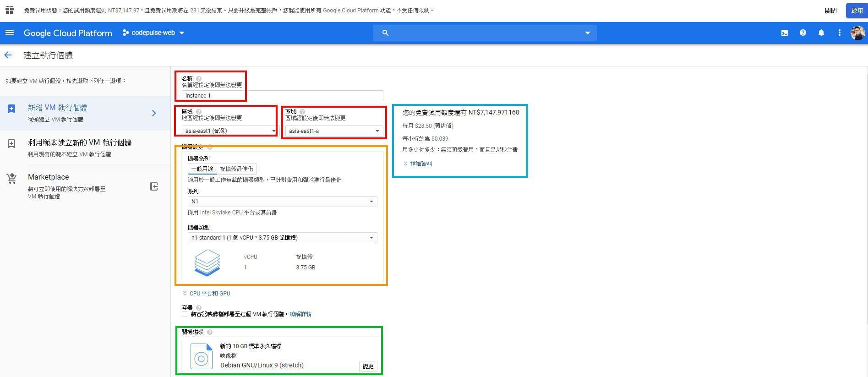Image resolution: width=868 pixels, height=377 pixels.
Task: Click the 每小時約為 $0.039 text
Action: click(426, 138)
